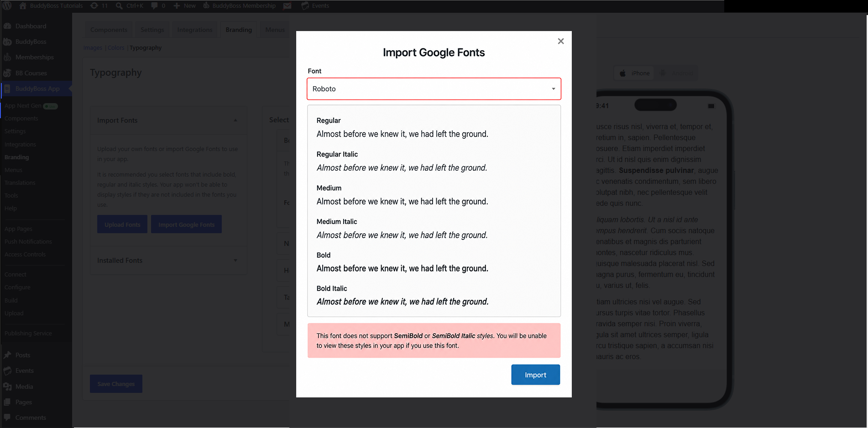The width and height of the screenshot is (868, 428).
Task: Switch to the Integrations tab
Action: click(194, 30)
